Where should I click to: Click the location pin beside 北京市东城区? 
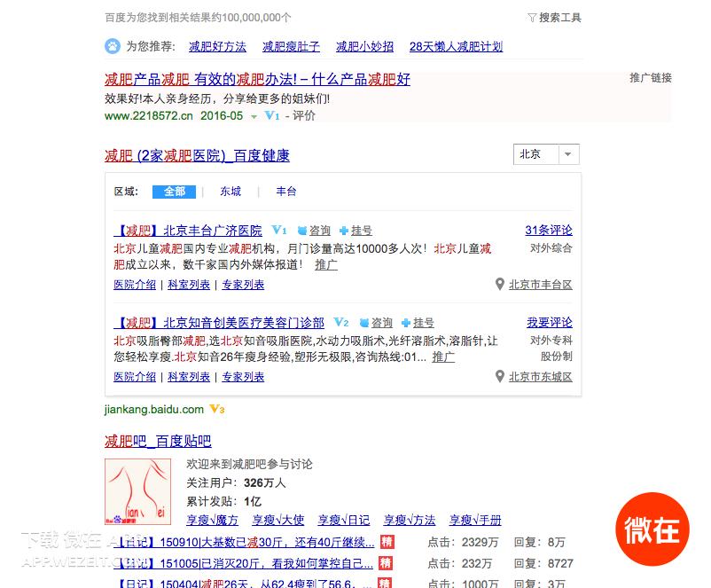coord(500,376)
